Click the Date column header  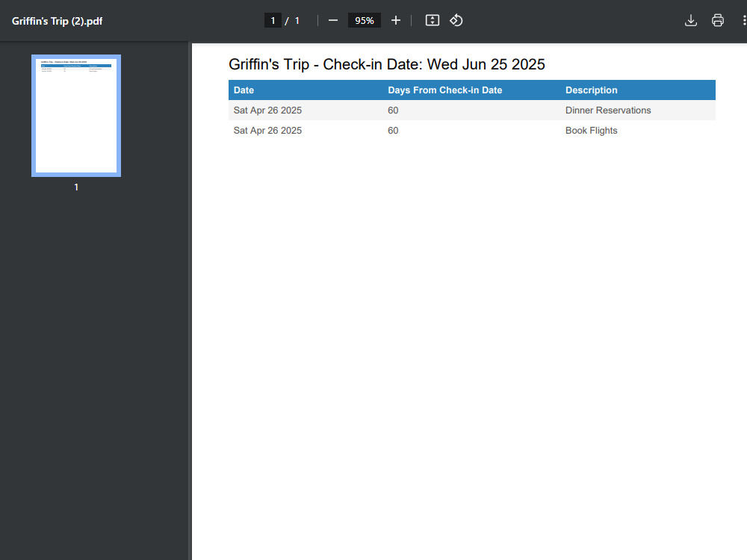pos(244,90)
